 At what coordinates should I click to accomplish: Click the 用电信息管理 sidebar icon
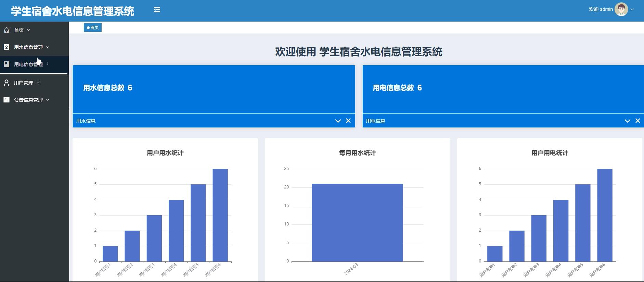[x=7, y=64]
